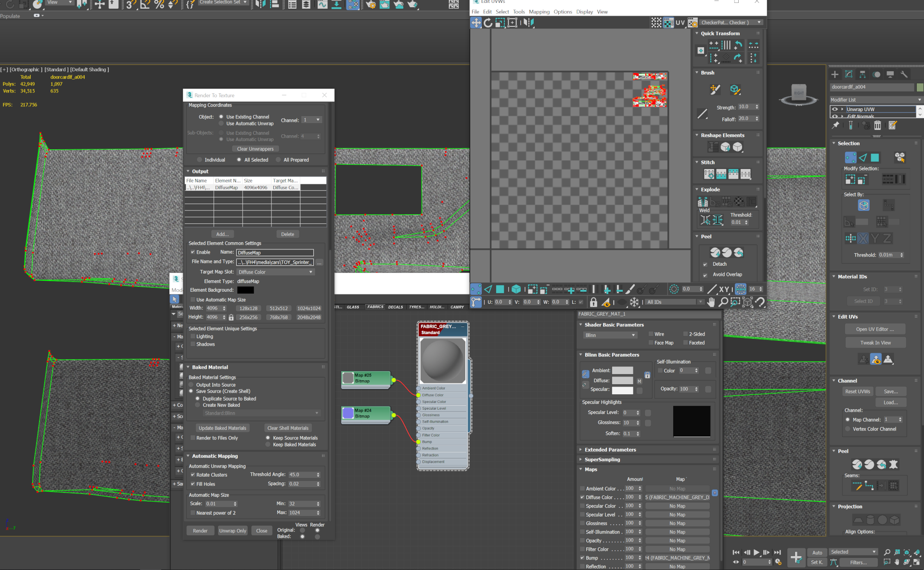Click the lock selection padlock in Edit UVWs
924x570 pixels.
point(594,302)
